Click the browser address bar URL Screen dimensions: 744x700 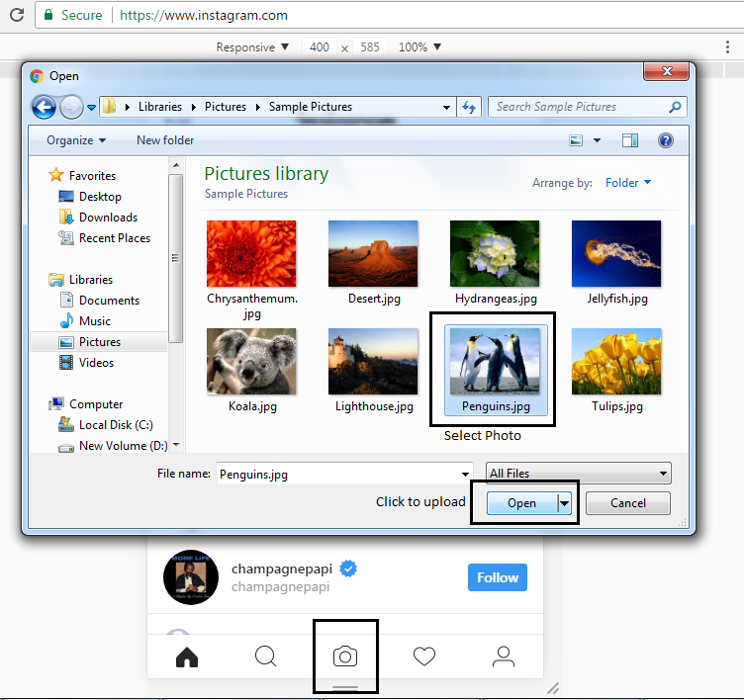coord(203,15)
